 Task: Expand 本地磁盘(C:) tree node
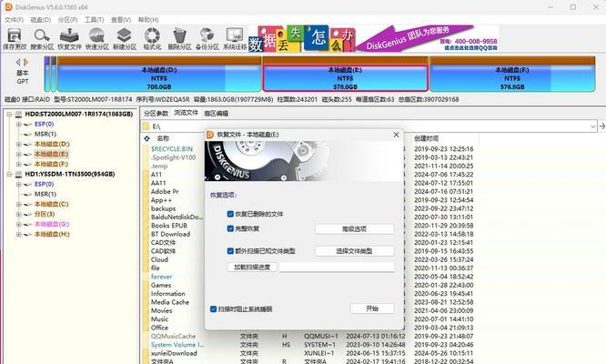(18, 204)
